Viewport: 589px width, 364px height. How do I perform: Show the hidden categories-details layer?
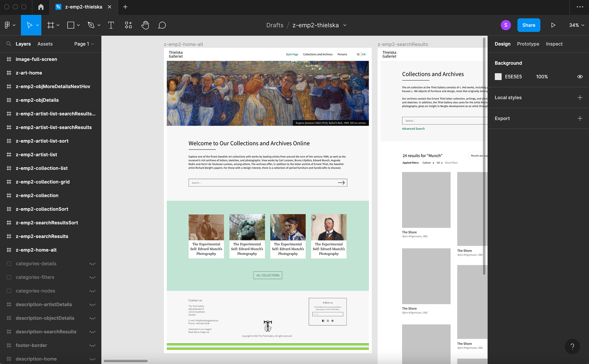(92, 264)
